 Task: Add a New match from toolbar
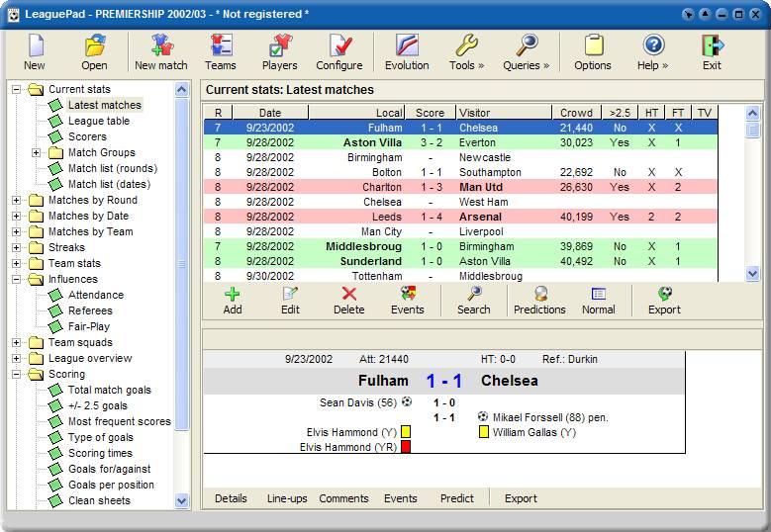[x=161, y=52]
